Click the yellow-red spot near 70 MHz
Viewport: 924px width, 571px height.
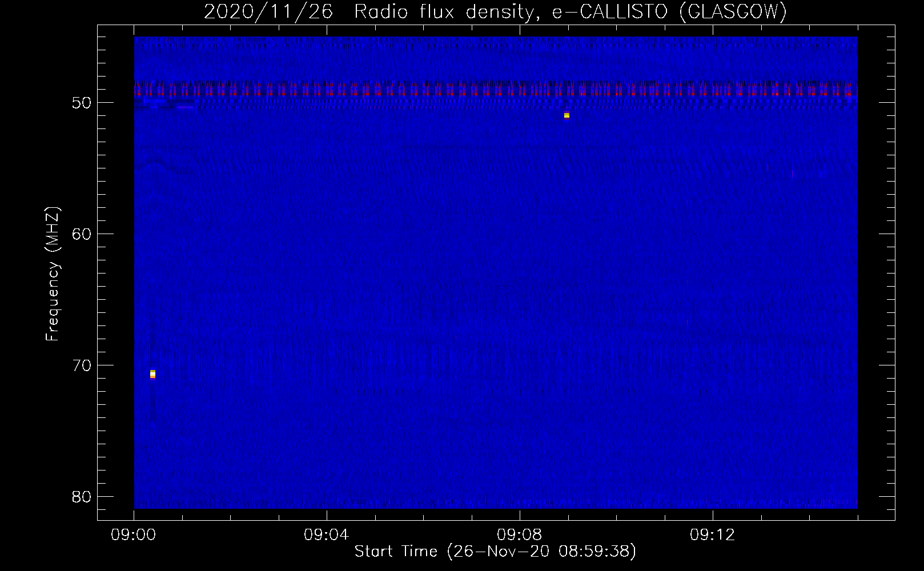point(152,374)
